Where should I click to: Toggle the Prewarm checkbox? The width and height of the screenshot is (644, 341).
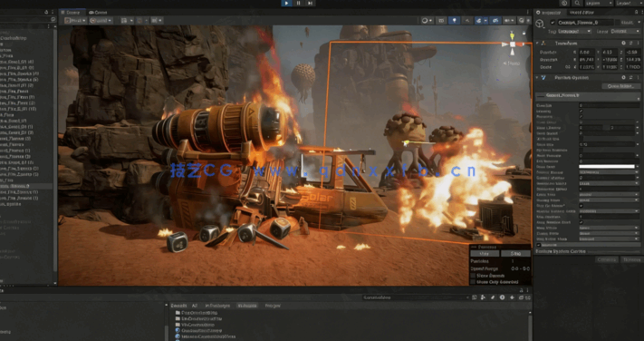[581, 117]
